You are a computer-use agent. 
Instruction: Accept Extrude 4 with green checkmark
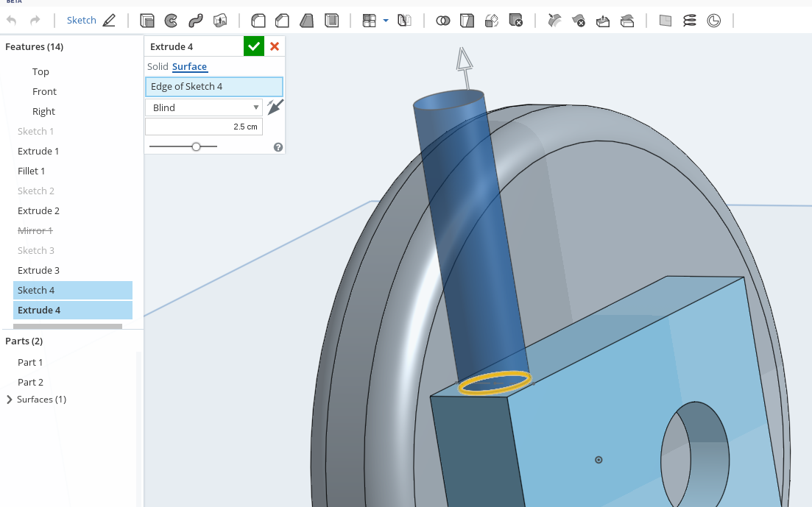pyautogui.click(x=254, y=46)
